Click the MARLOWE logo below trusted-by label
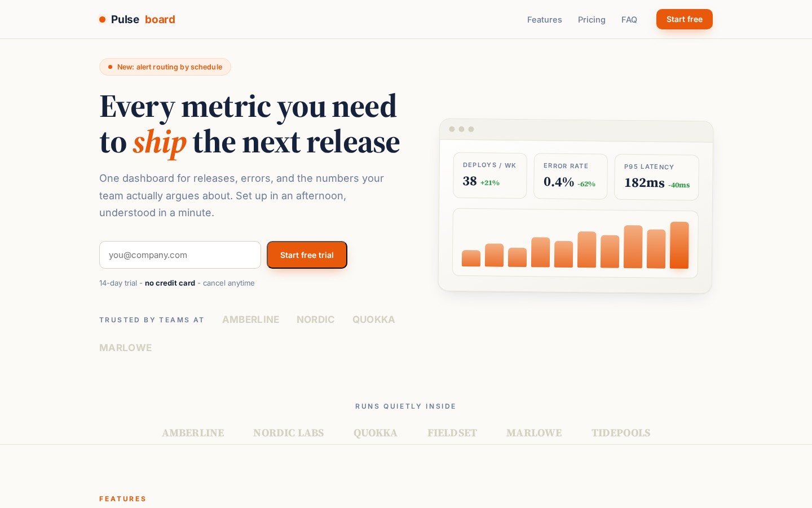The width and height of the screenshot is (812, 508). click(126, 348)
